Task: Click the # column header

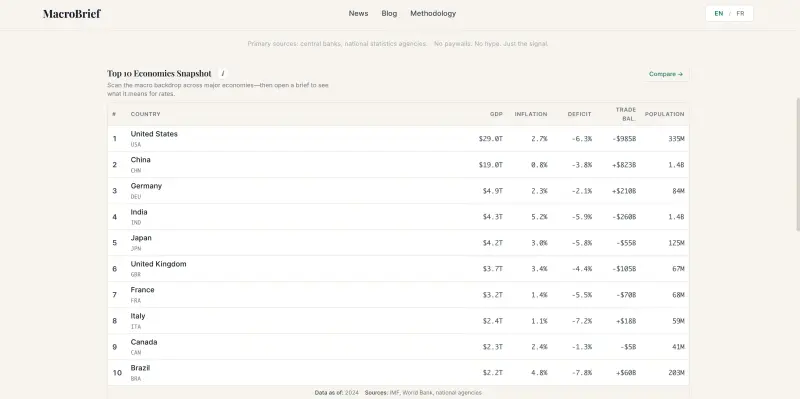Action: coord(114,114)
